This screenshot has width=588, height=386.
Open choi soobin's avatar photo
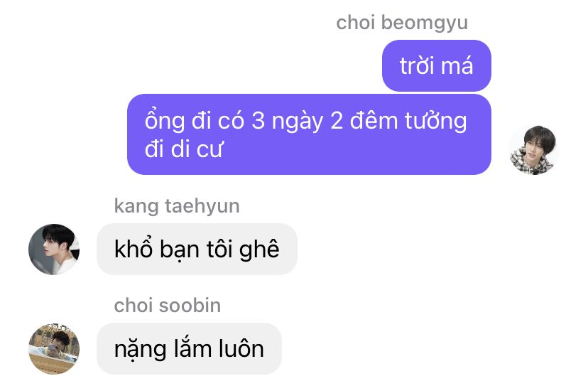tap(54, 349)
